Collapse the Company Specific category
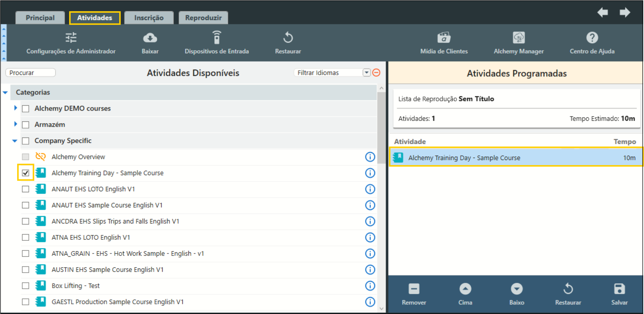The width and height of the screenshot is (644, 314). coord(15,141)
